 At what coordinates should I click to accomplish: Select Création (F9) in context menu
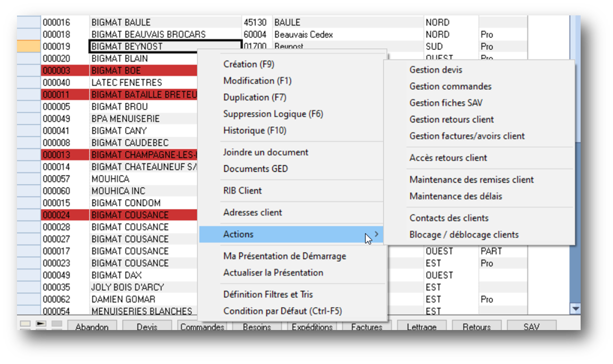248,64
